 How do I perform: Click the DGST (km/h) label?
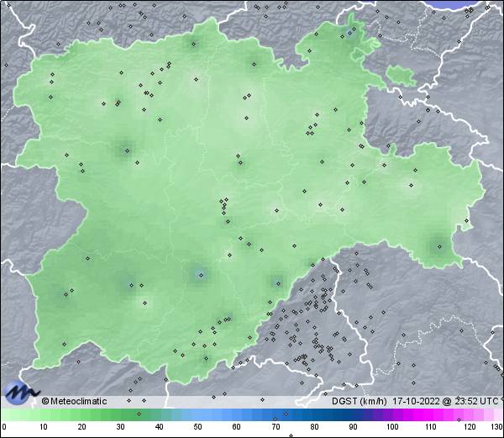click(360, 401)
